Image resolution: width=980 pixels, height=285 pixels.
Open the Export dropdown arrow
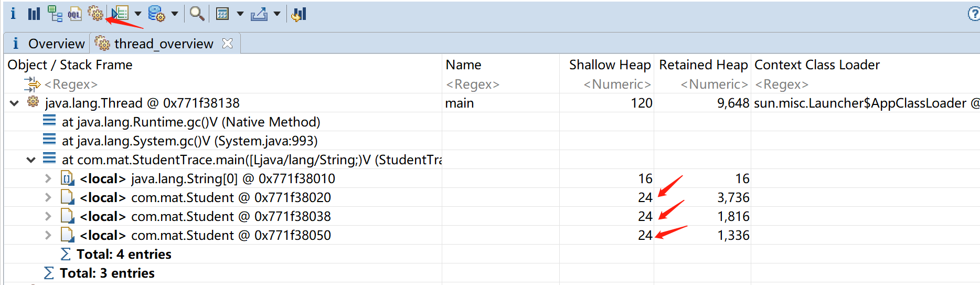pos(277,14)
